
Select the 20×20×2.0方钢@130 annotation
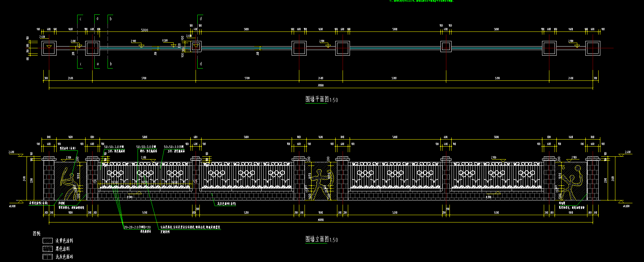click(137, 227)
